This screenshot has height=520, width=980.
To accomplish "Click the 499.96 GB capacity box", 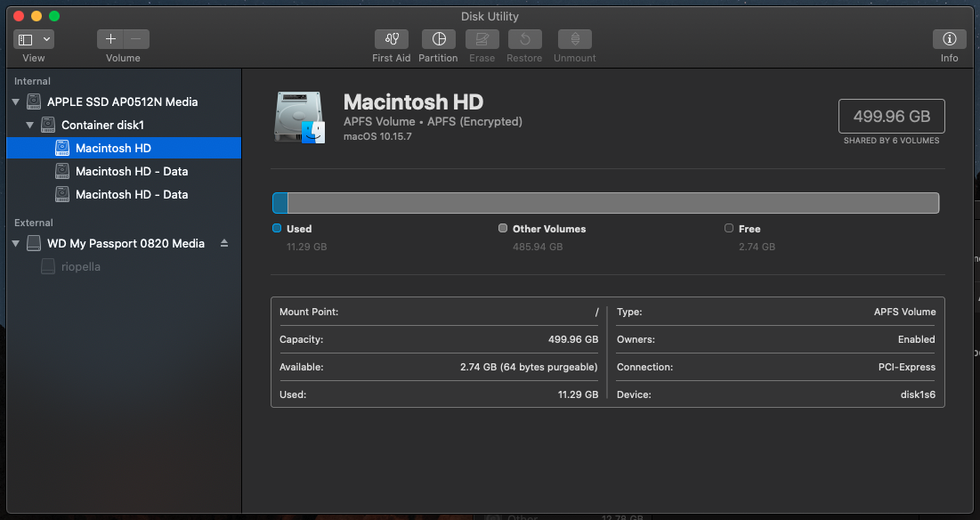I will point(891,117).
